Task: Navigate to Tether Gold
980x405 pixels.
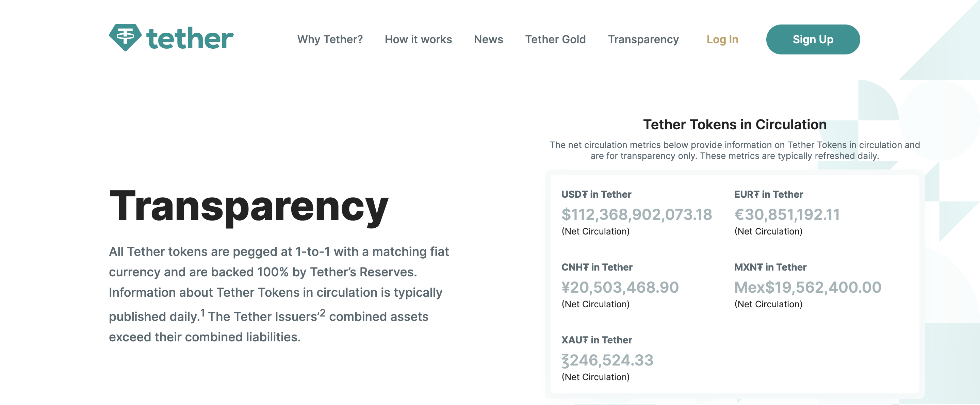Action: pos(555,39)
